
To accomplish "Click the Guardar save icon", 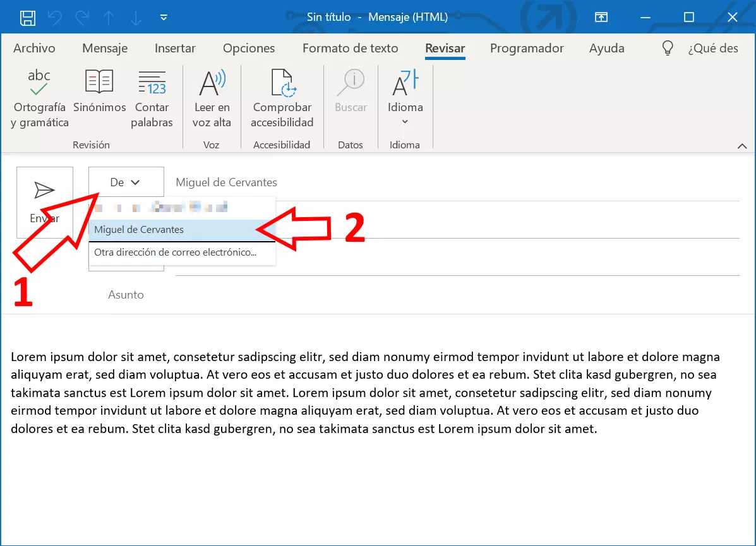I will point(28,17).
